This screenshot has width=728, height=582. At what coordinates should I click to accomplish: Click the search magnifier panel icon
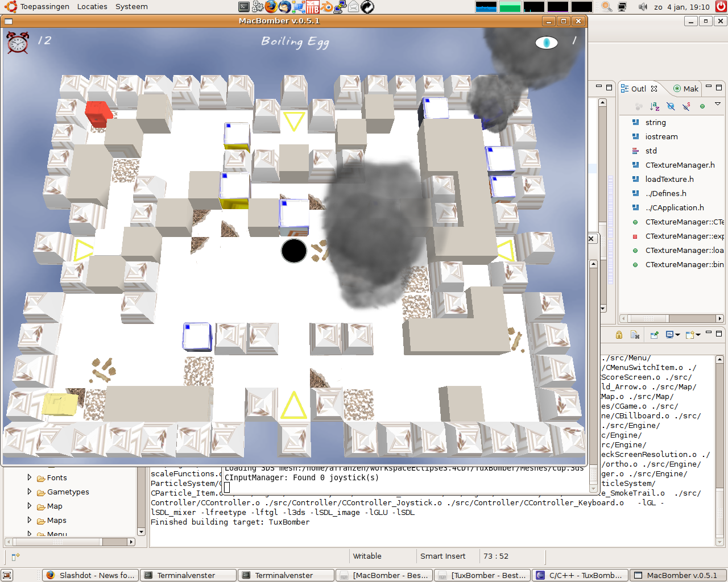click(x=607, y=7)
